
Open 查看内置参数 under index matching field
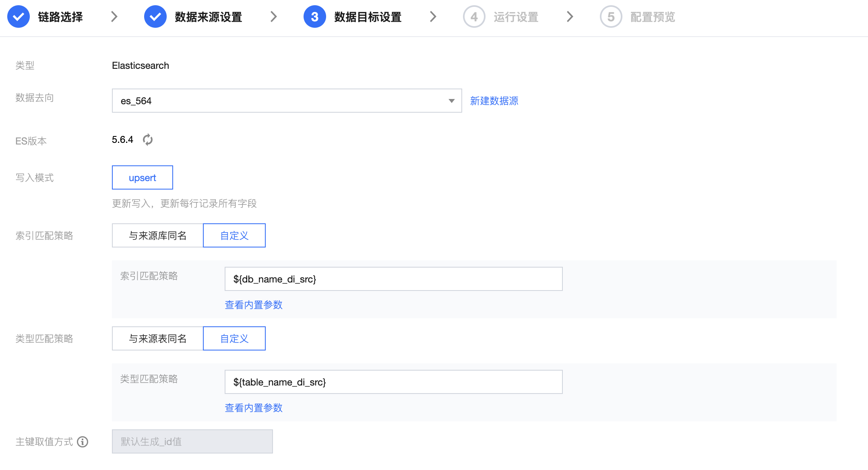[254, 305]
